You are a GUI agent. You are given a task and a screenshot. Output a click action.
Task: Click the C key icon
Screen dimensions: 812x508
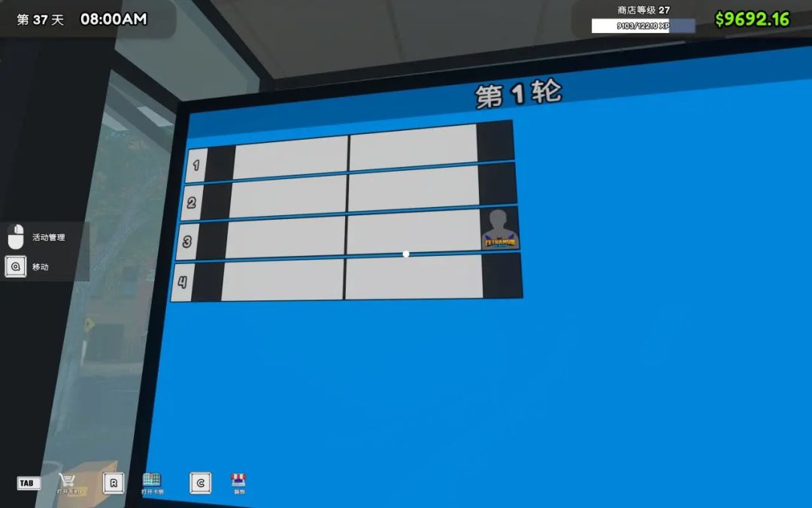pos(201,483)
